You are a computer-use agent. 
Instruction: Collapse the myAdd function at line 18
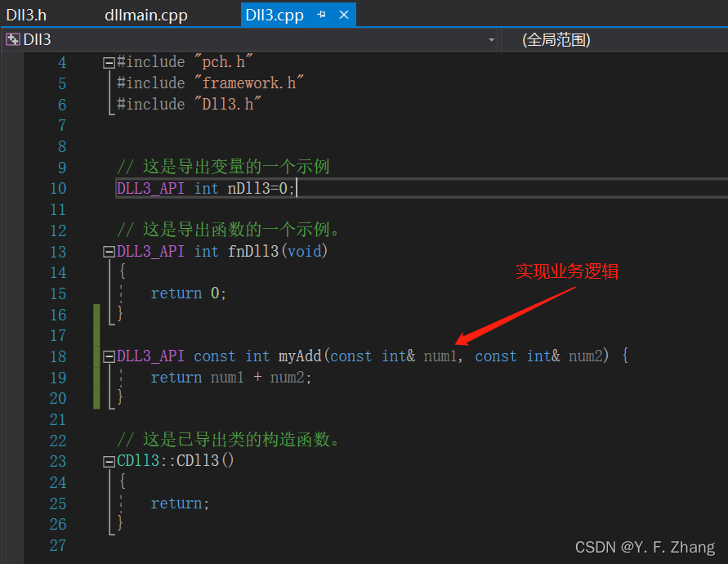tap(109, 357)
